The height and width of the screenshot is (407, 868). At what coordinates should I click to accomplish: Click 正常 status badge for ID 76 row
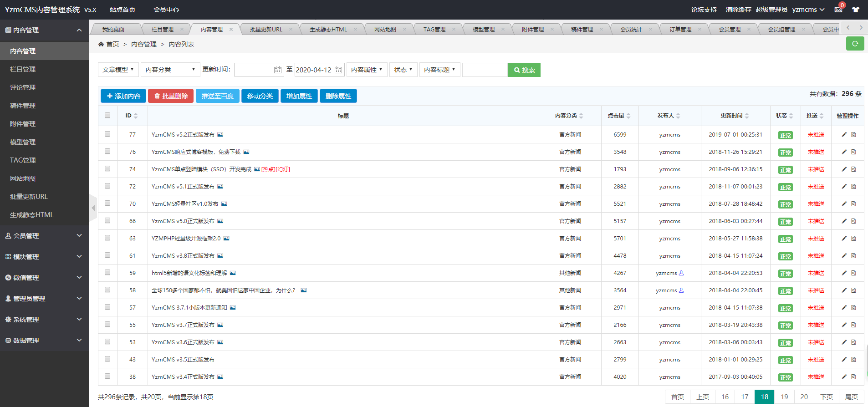(x=786, y=153)
